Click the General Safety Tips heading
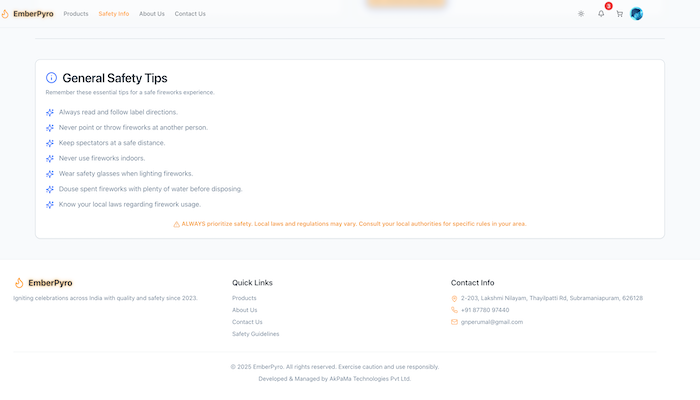The image size is (700, 400). [115, 78]
